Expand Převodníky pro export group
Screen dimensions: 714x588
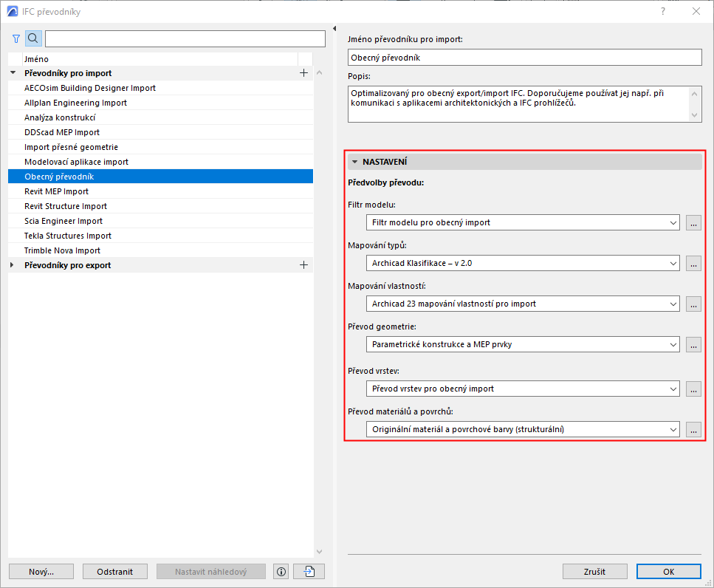pos(13,265)
